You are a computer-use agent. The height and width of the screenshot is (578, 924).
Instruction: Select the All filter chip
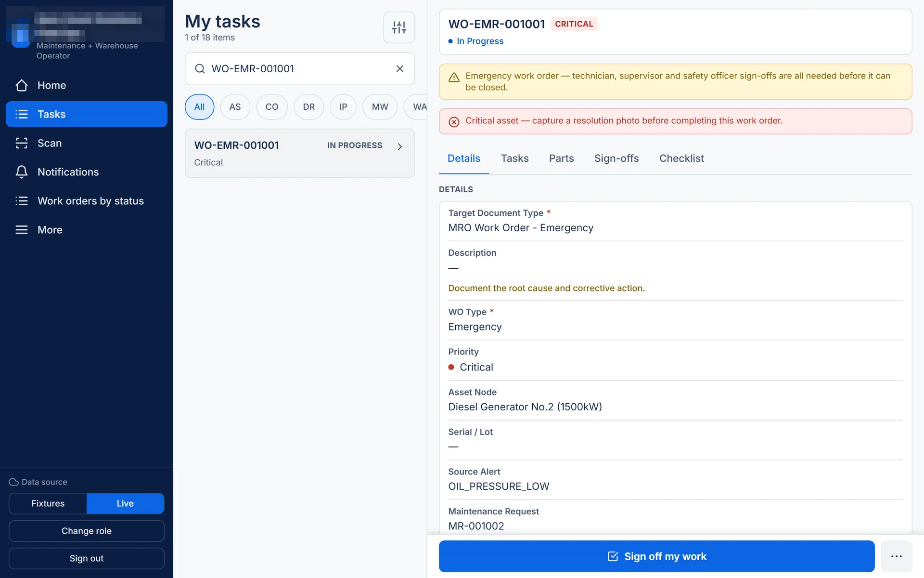(x=199, y=107)
